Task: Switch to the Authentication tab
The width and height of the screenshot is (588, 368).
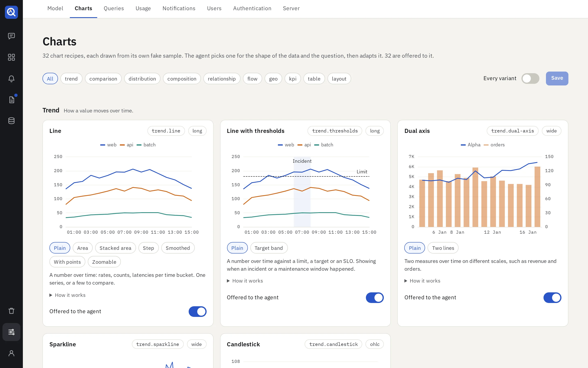Action: coord(252,8)
